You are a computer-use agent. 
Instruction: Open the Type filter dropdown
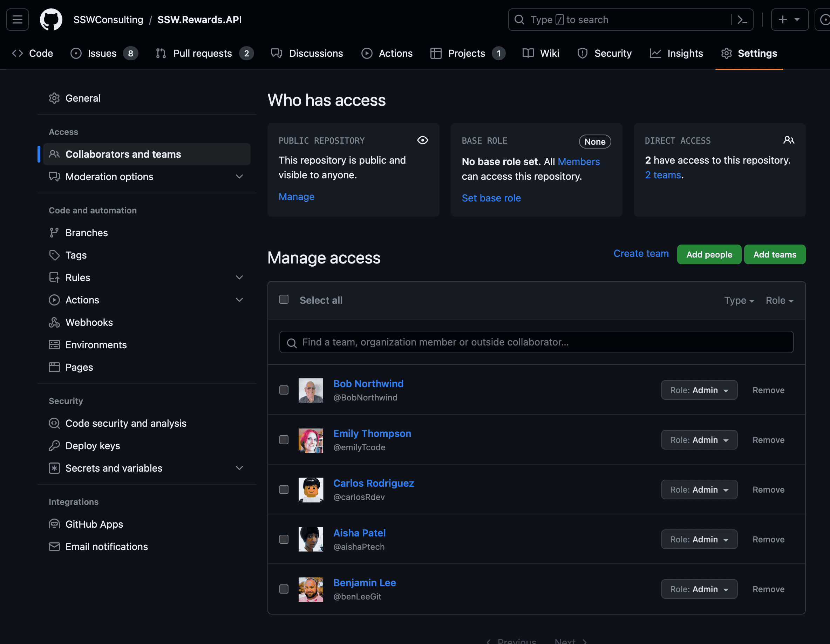pos(739,300)
